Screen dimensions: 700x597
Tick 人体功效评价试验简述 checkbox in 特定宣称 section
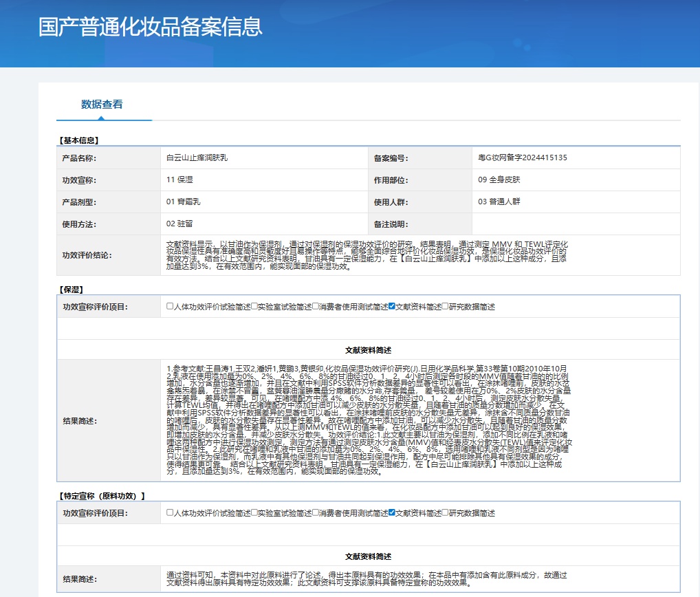pos(170,512)
